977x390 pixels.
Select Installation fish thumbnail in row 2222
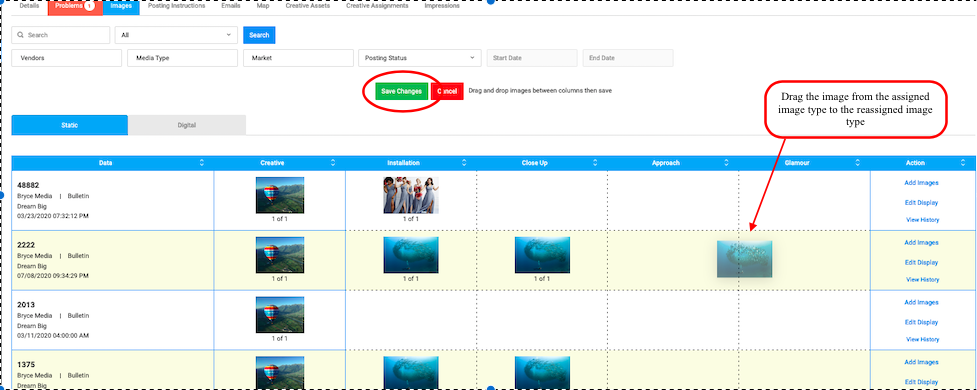(411, 255)
